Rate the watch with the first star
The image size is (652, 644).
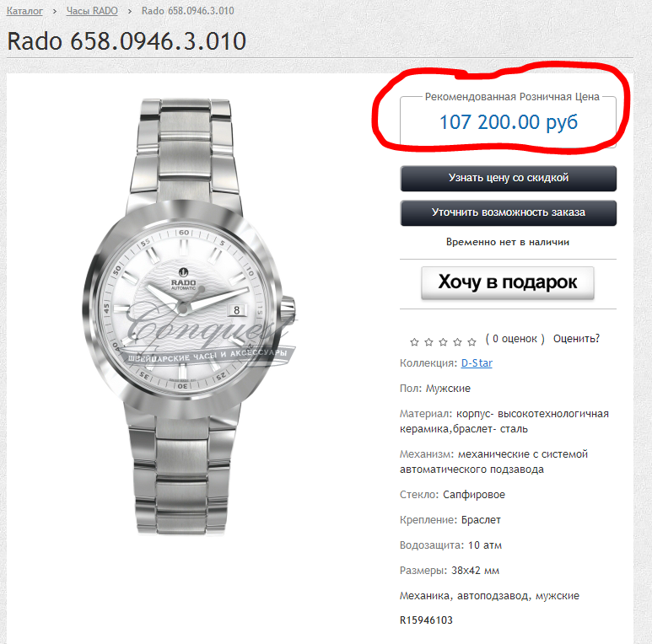(x=414, y=342)
